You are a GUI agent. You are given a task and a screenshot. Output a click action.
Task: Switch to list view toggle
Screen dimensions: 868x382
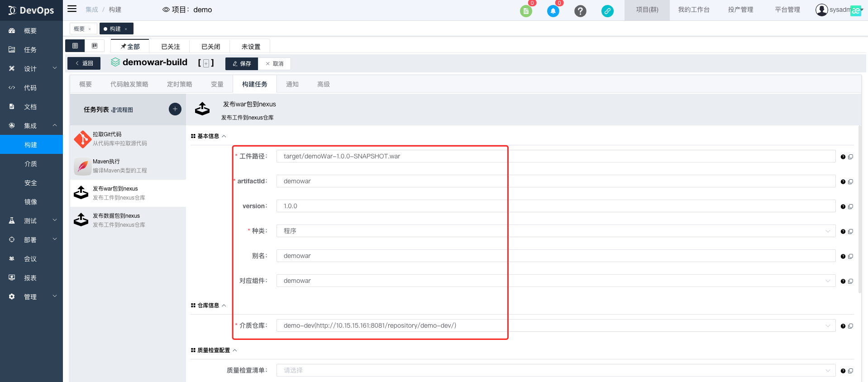[x=75, y=46]
